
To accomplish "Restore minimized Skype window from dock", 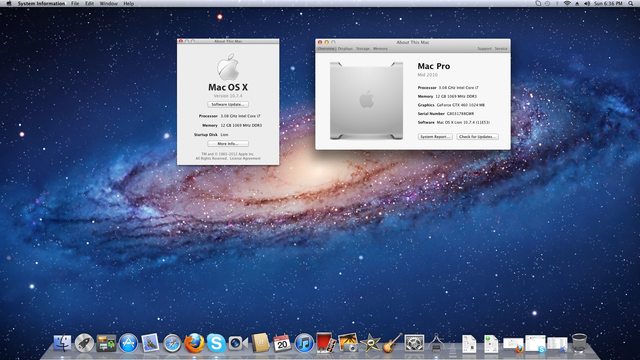I will [x=536, y=344].
